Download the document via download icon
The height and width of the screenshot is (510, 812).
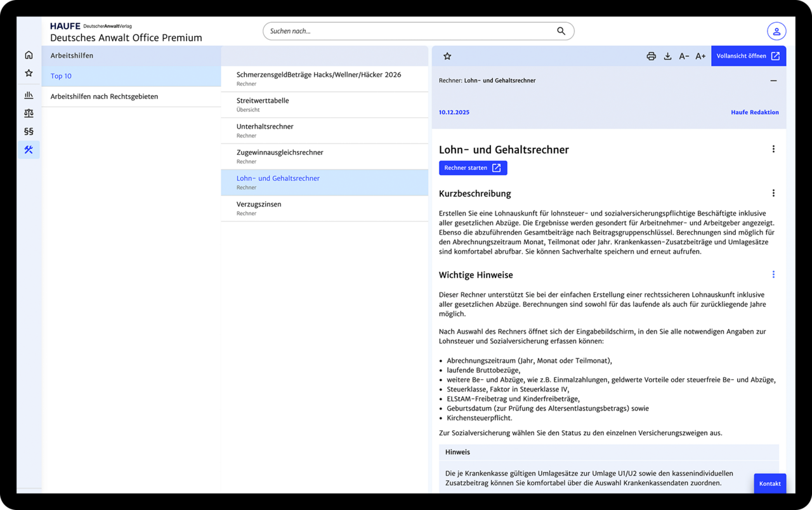[x=667, y=56]
